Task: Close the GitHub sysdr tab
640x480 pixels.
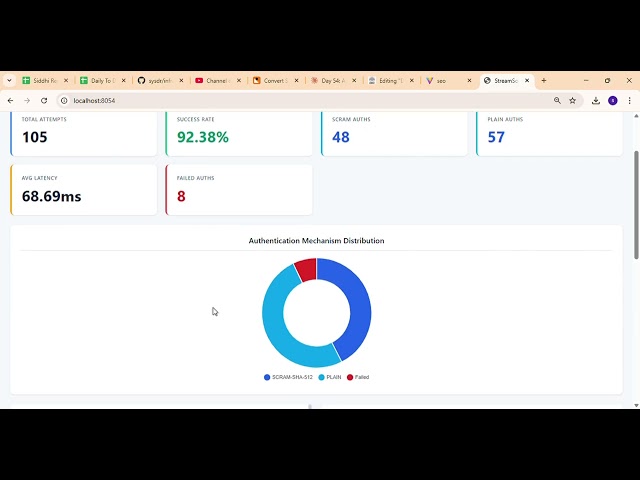Action: (x=181, y=81)
